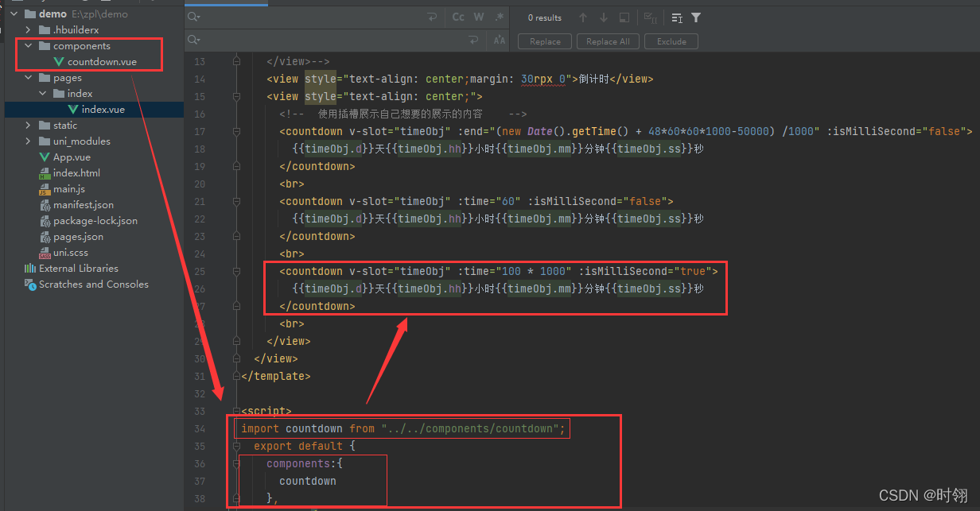Click the Preserve Case icon in replace row

[x=499, y=40]
